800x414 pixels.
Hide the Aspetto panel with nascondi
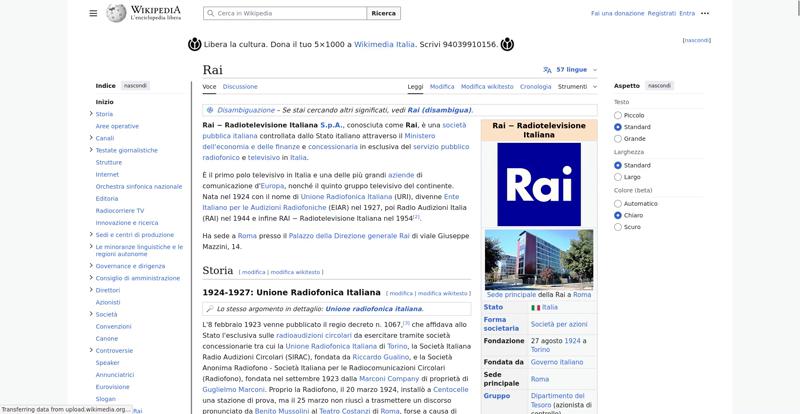[x=659, y=86]
